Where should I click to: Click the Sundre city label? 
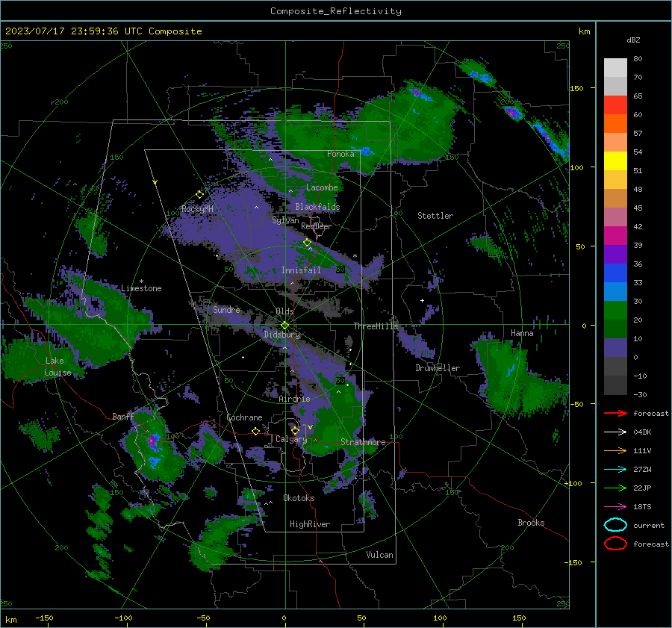[226, 309]
